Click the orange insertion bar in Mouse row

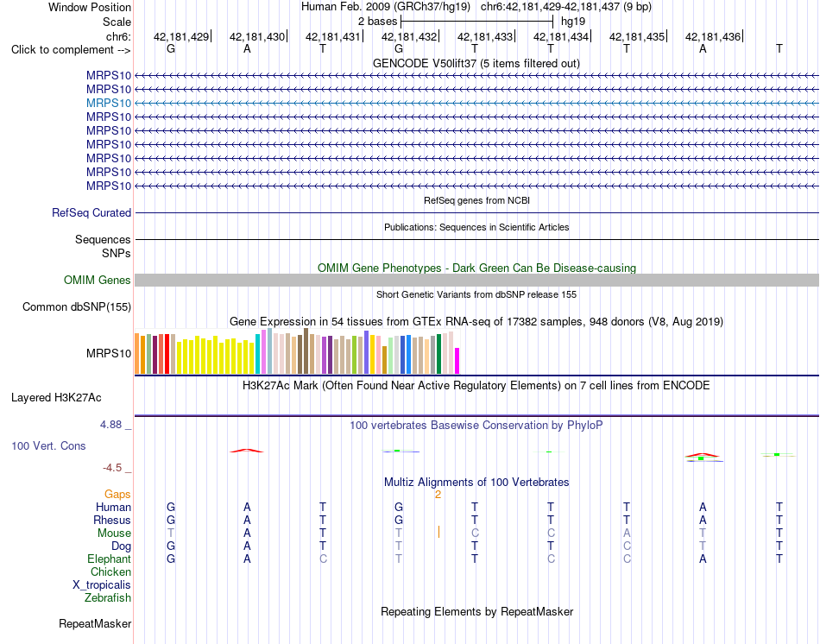tap(438, 532)
